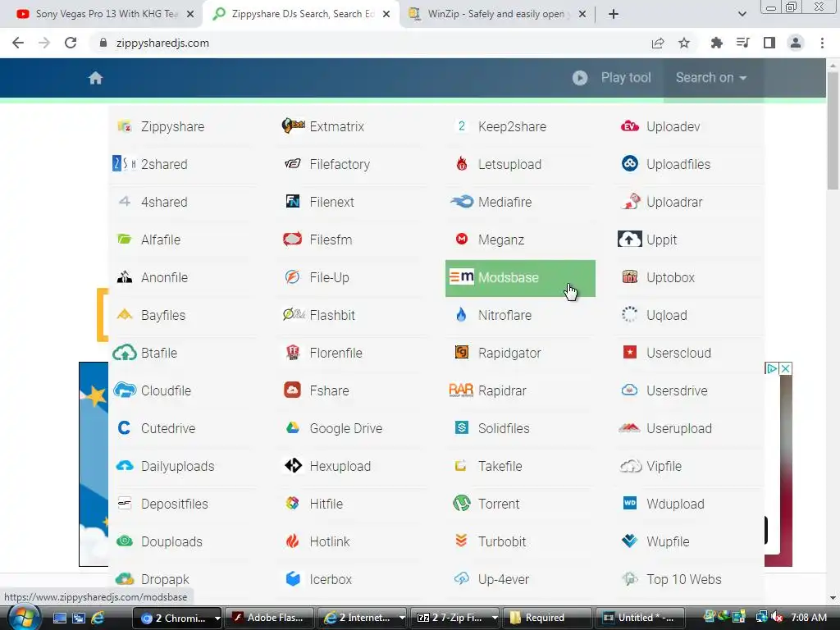
Task: Click the Cutedrive C logo icon
Action: (x=124, y=427)
